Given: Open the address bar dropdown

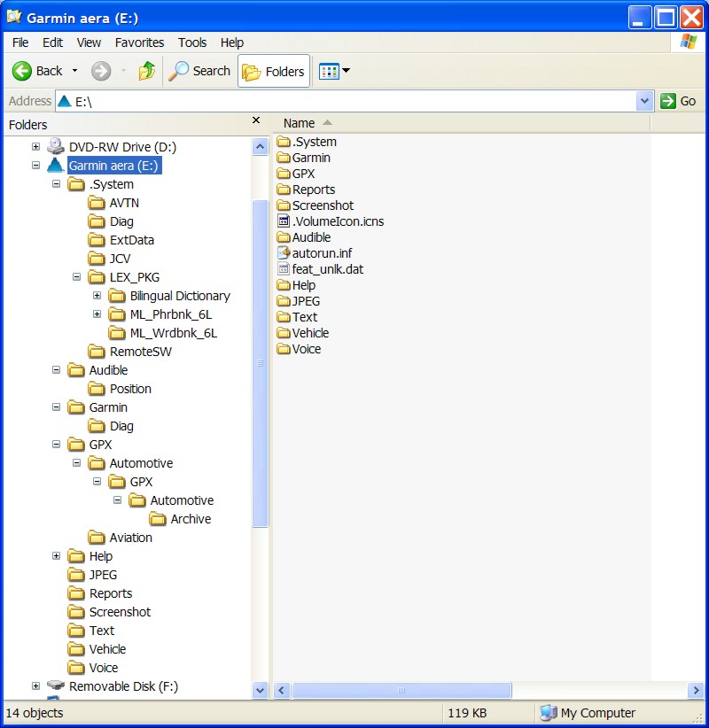Looking at the screenshot, I should 644,101.
